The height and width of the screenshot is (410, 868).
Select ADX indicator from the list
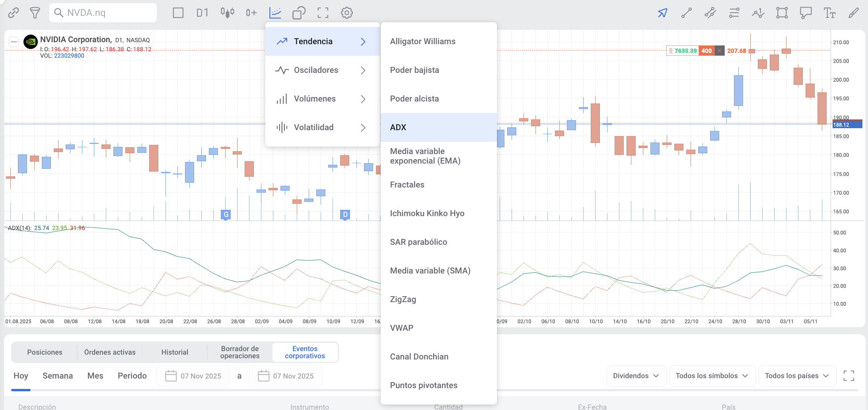[x=439, y=127]
